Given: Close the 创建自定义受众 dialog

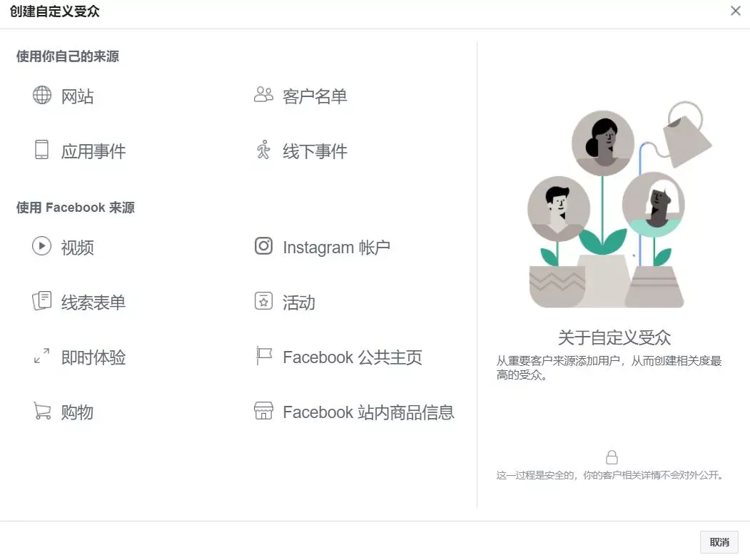Looking at the screenshot, I should [x=736, y=11].
